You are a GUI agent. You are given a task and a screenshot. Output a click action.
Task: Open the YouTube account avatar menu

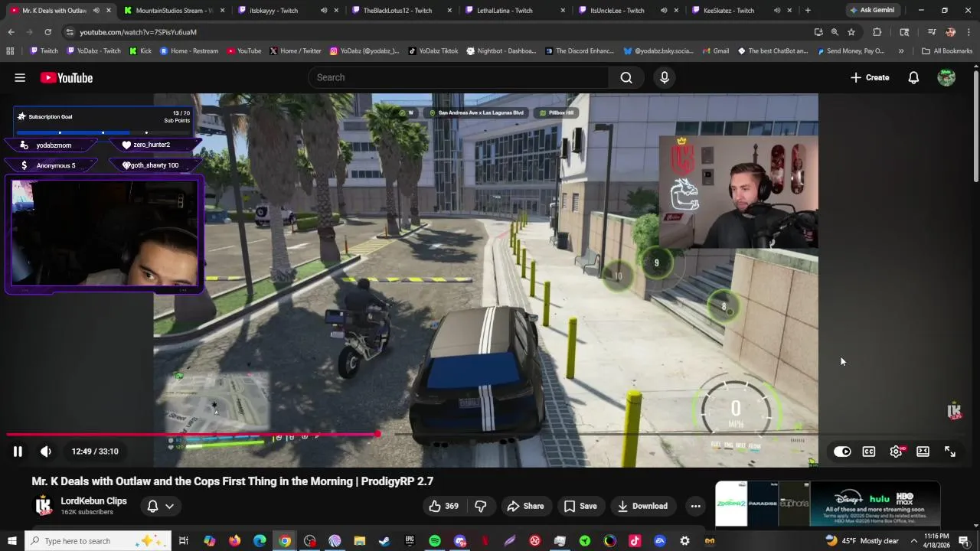click(946, 77)
